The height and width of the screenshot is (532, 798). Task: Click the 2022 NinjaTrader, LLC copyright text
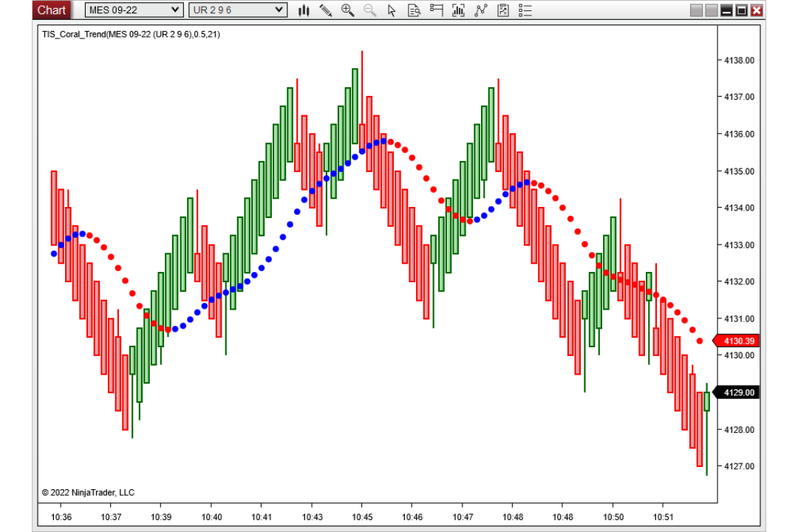tap(88, 492)
